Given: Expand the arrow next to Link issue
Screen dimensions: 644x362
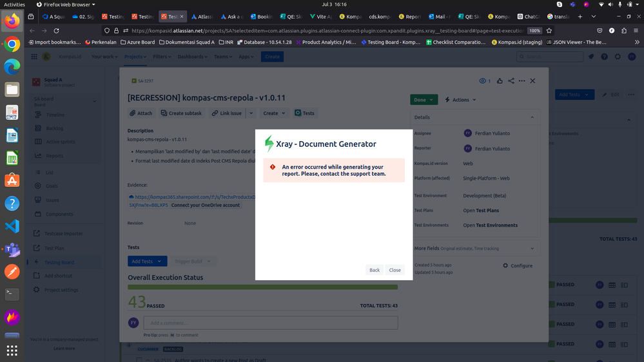Looking at the screenshot, I should [251, 113].
